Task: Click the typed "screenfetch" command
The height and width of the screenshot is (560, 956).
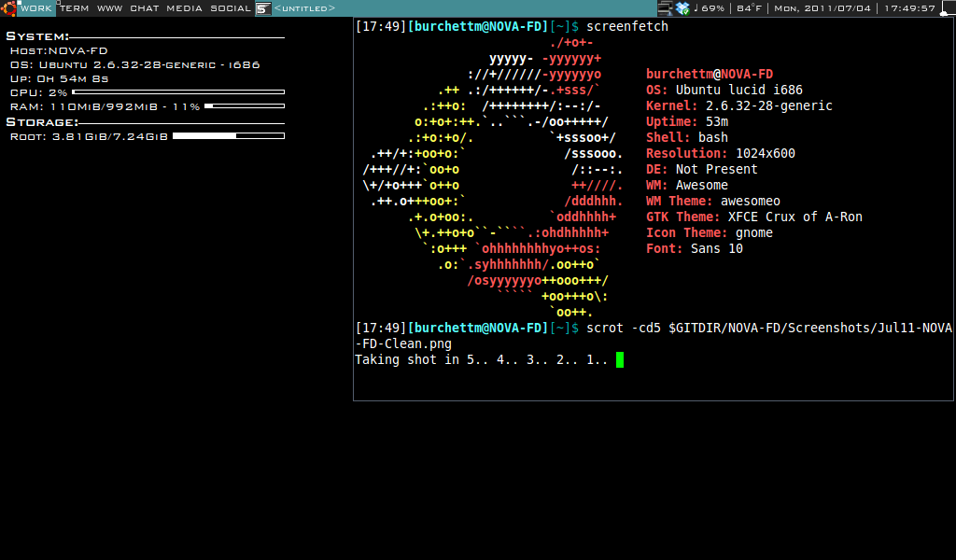Action: point(627,26)
